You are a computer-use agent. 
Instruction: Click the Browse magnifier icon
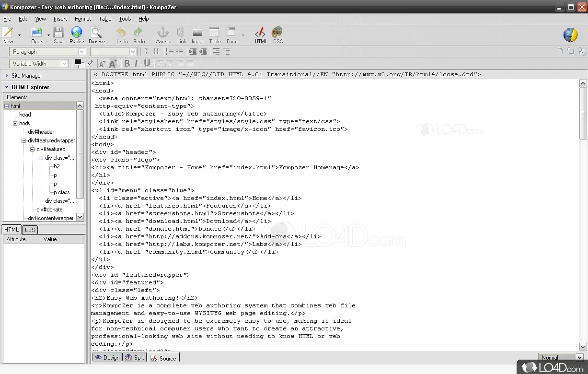pos(96,35)
